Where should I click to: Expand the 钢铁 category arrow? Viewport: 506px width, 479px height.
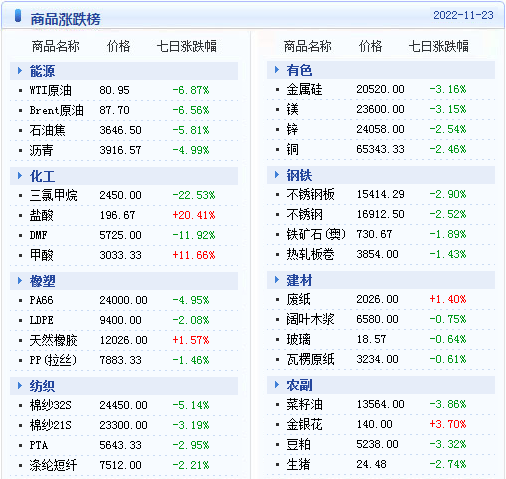277,175
